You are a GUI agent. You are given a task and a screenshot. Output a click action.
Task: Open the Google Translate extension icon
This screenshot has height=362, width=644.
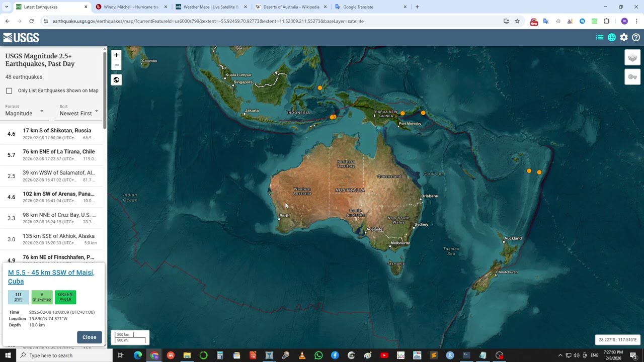click(x=546, y=21)
